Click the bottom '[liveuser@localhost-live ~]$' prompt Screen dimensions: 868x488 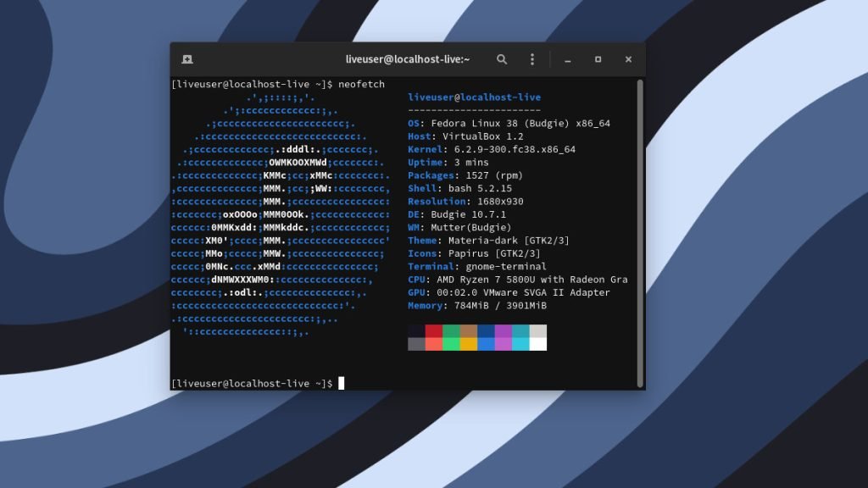tap(252, 384)
